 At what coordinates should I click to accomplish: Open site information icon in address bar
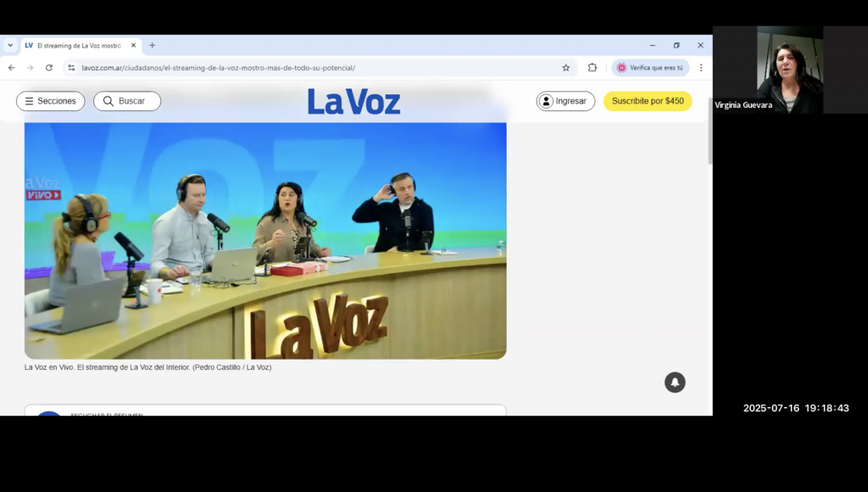pos(71,68)
